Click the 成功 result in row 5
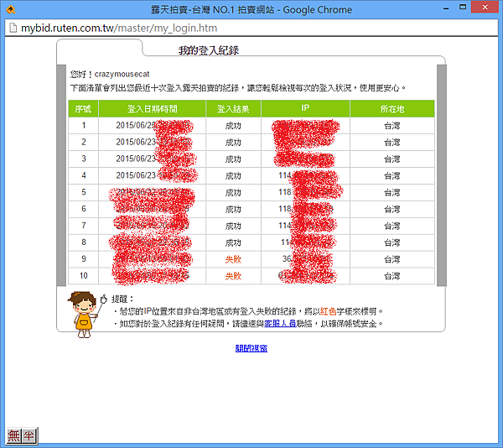 [x=233, y=193]
